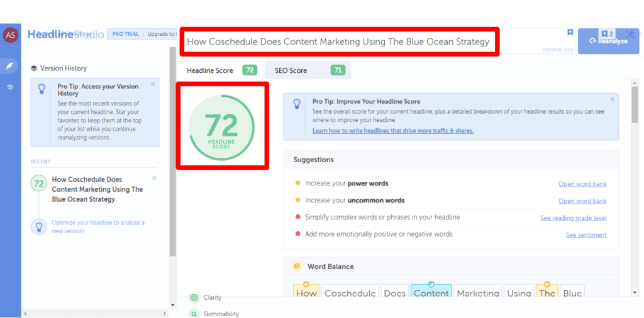
Task: Click the headline text input field
Action: coord(339,42)
